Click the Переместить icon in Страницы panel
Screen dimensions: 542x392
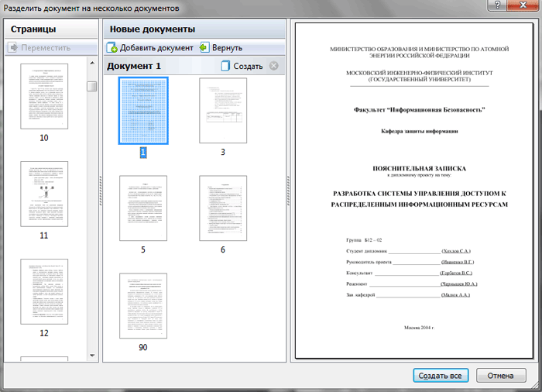[14, 47]
